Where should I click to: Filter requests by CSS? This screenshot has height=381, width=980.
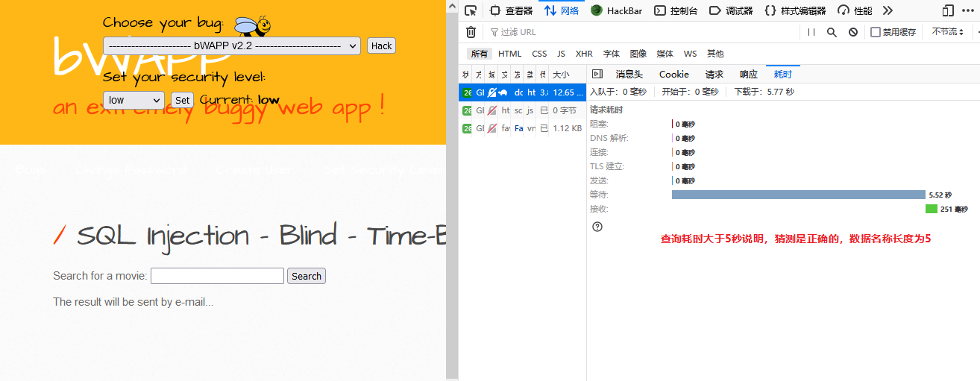[539, 54]
